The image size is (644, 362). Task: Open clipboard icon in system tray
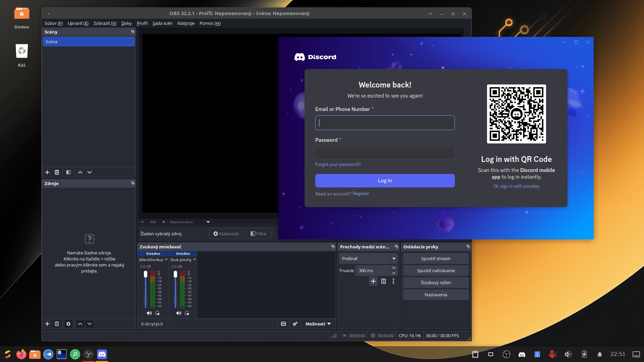tap(475, 354)
